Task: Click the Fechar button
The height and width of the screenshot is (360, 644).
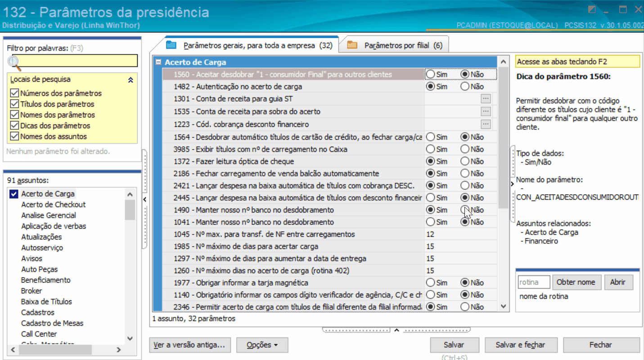Action: (x=601, y=345)
